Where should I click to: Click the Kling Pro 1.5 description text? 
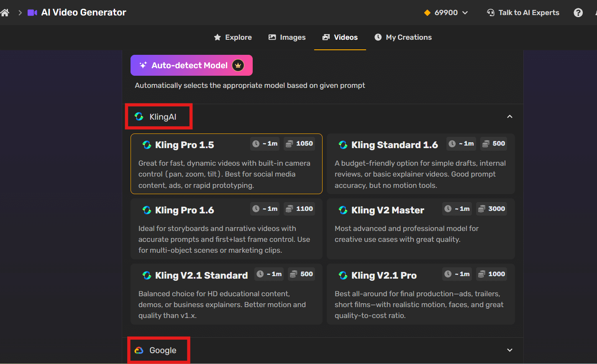tap(224, 174)
